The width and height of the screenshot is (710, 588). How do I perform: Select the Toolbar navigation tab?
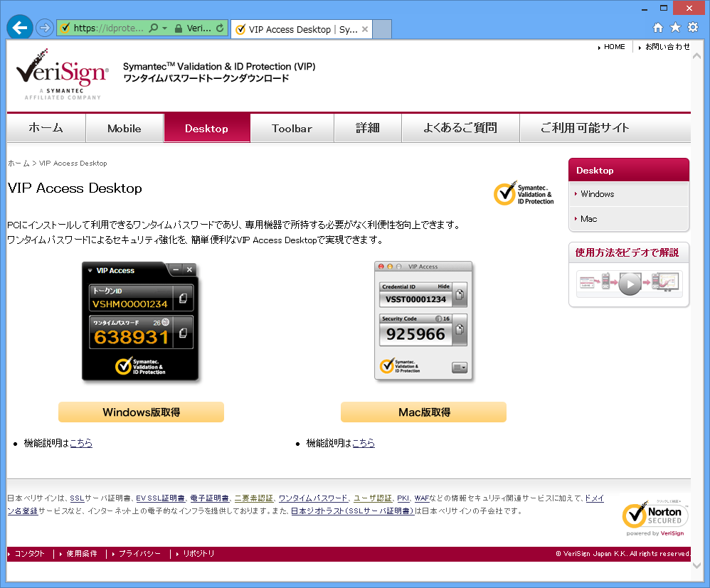pos(292,128)
